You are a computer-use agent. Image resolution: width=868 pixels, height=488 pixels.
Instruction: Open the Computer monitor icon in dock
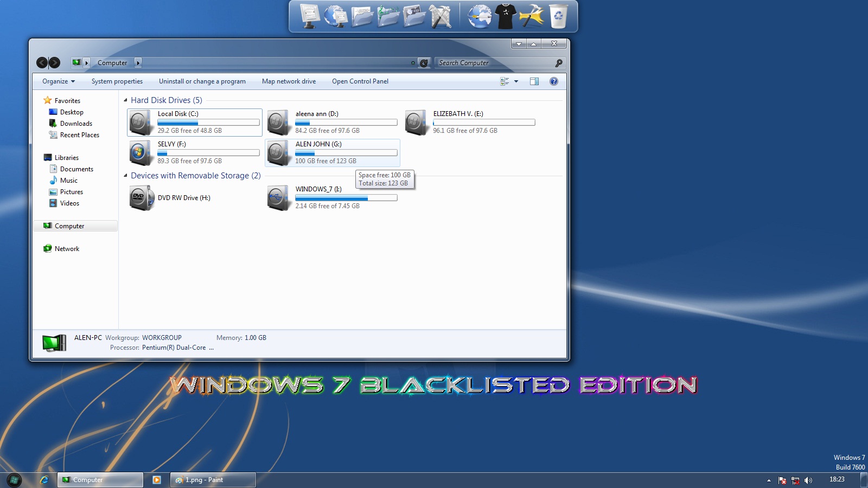[310, 16]
